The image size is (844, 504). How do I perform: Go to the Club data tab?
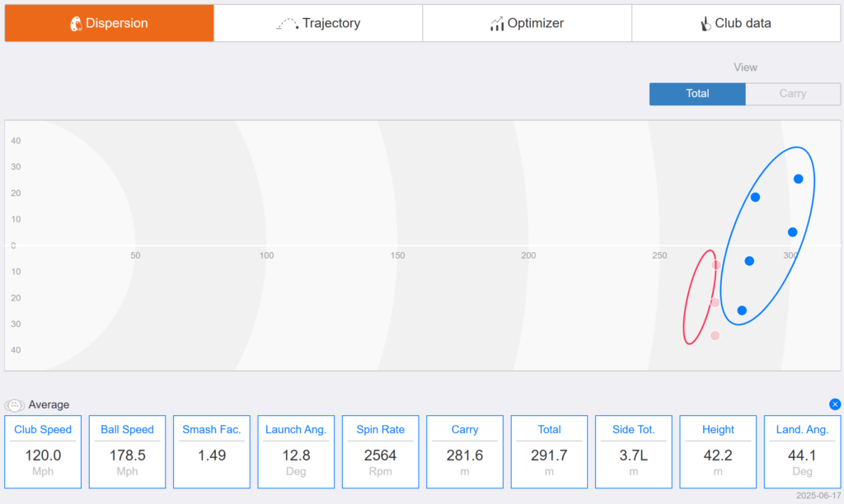point(736,23)
